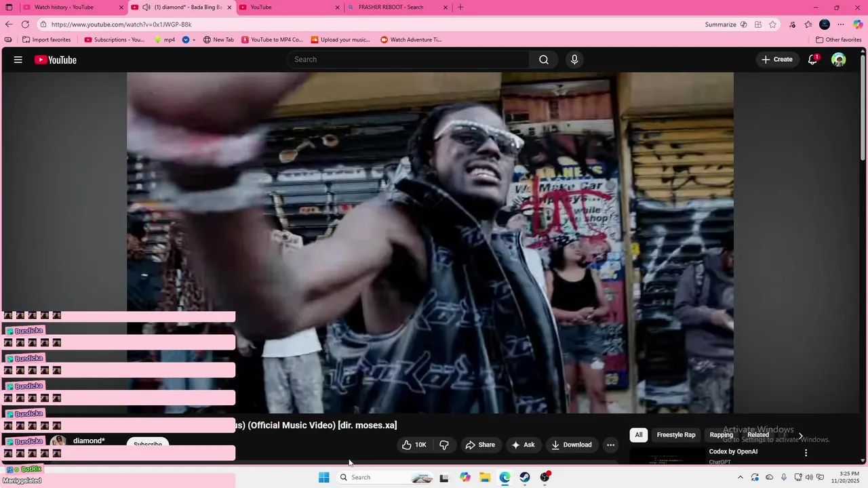Expand the dropdown next to blue bookmark icon
868x488 pixels.
pyautogui.click(x=194, y=39)
